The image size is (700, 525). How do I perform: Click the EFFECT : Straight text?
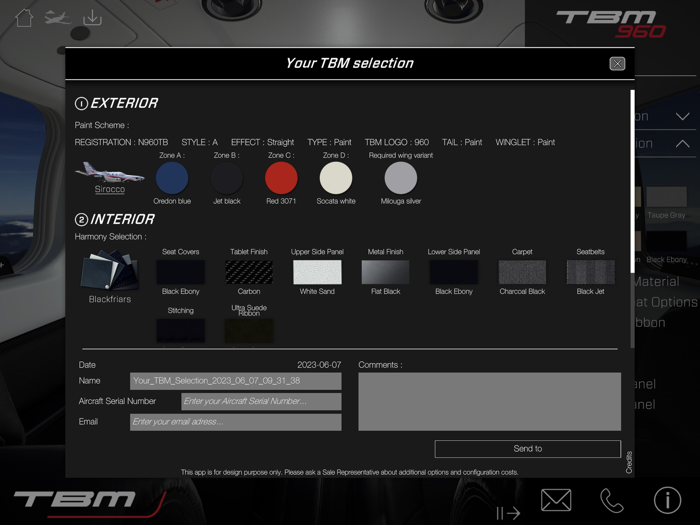point(262,142)
